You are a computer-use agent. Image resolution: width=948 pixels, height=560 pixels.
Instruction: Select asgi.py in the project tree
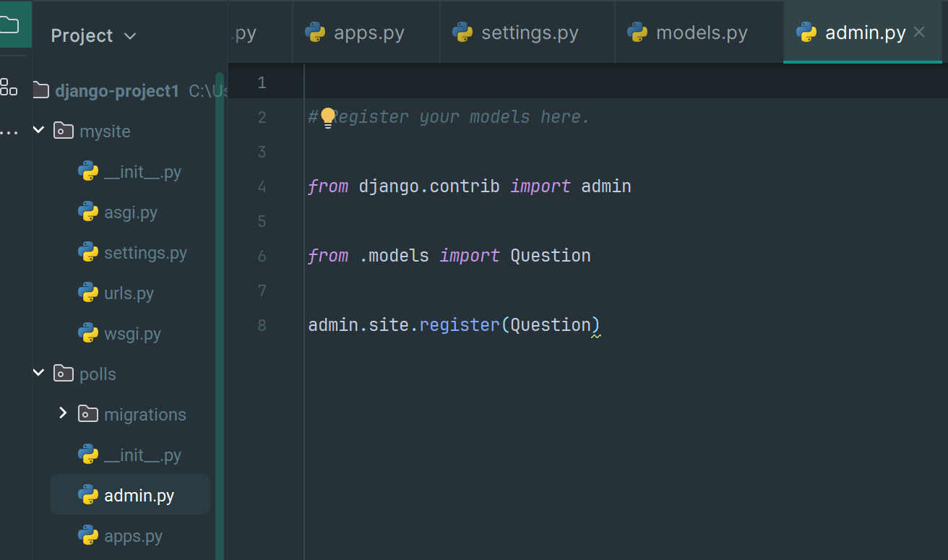point(130,212)
